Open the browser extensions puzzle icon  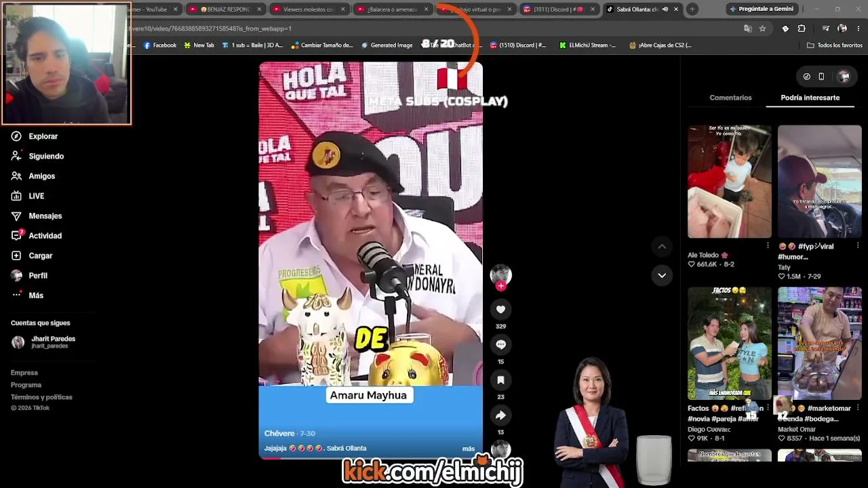[x=802, y=28]
